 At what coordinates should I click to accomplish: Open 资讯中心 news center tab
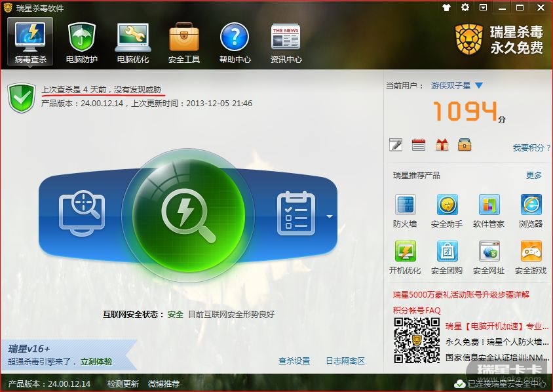pyautogui.click(x=286, y=43)
